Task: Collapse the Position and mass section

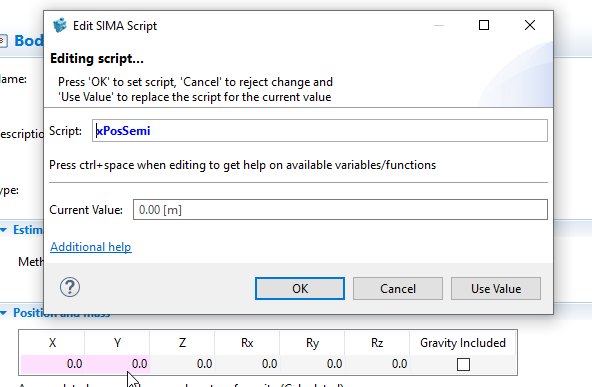Action: pyautogui.click(x=4, y=313)
